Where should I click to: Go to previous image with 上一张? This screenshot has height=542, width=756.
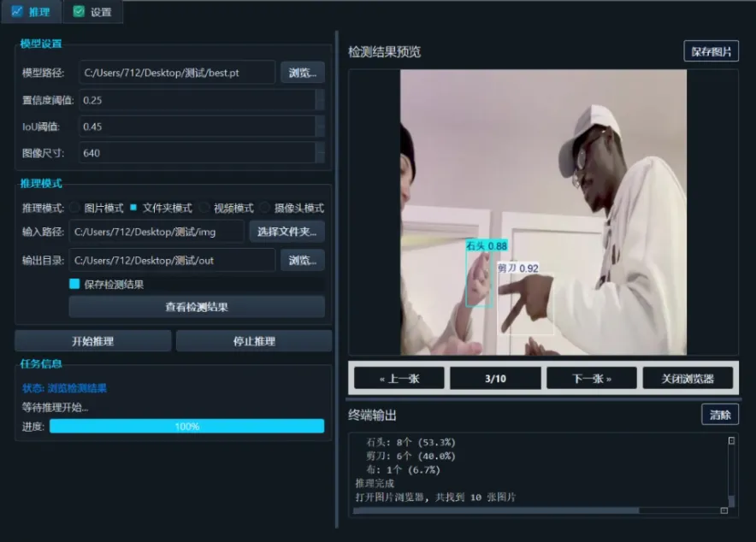pyautogui.click(x=399, y=379)
